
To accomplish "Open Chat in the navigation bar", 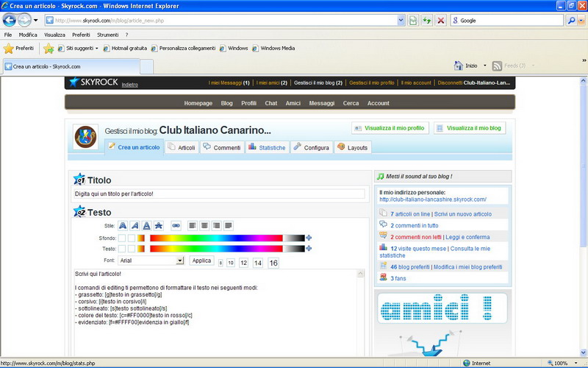I will pos(270,103).
